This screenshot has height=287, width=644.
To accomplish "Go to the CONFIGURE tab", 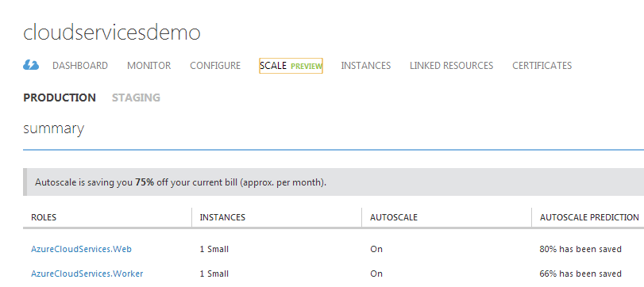I will click(215, 66).
